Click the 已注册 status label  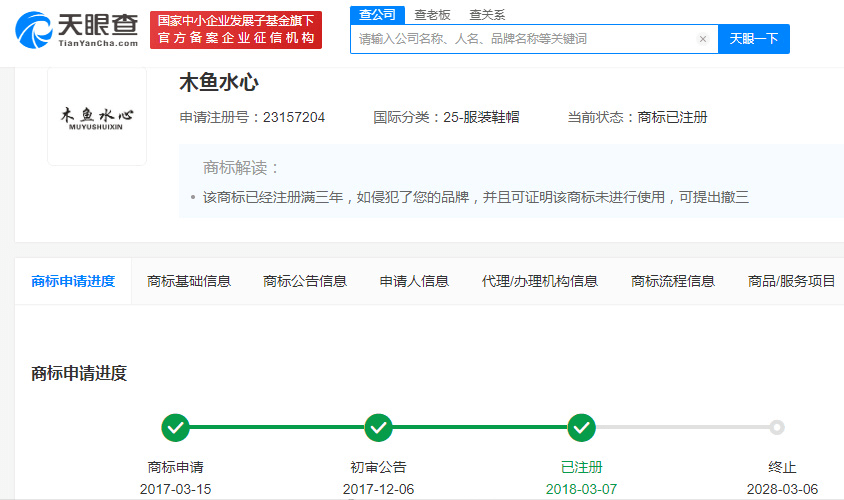point(581,467)
